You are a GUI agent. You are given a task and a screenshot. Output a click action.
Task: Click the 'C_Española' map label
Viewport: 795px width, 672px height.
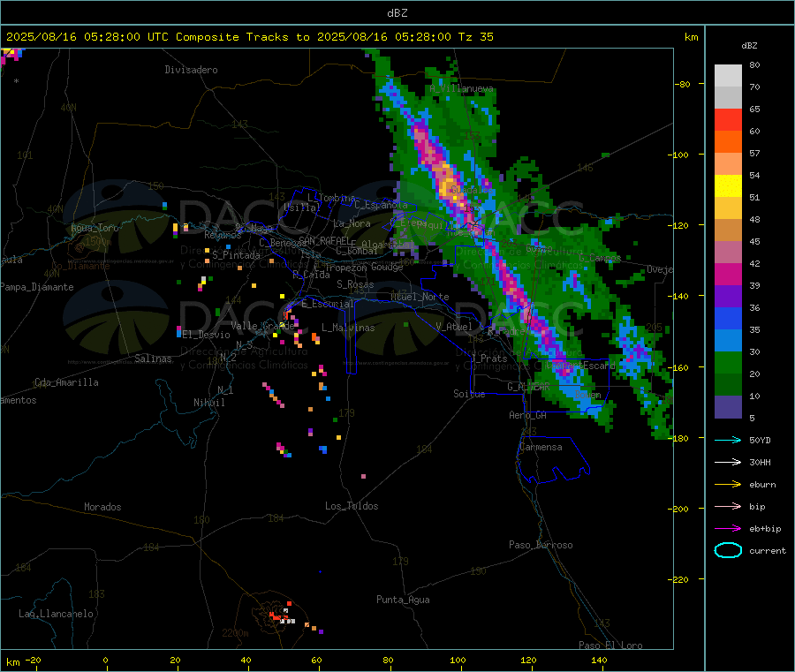point(381,205)
